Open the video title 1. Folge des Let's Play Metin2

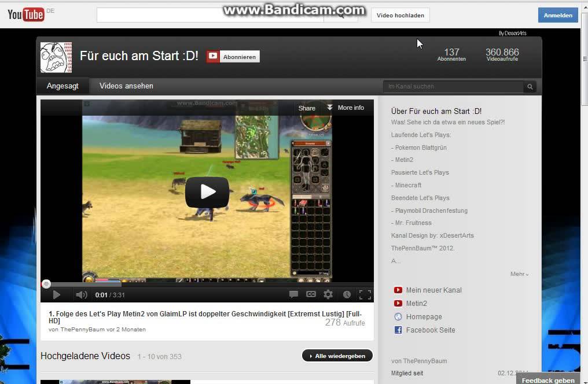click(205, 317)
